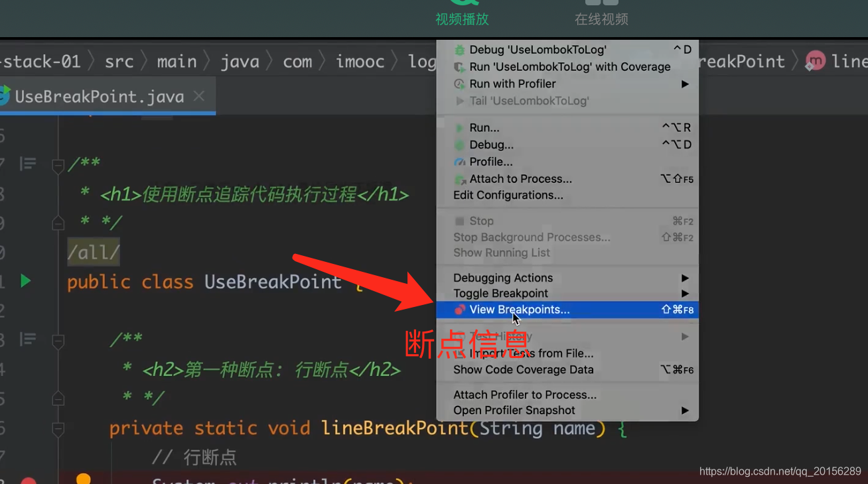This screenshot has height=484, width=868.
Task: Expand Debugging Actions submenu arrow
Action: pos(685,278)
